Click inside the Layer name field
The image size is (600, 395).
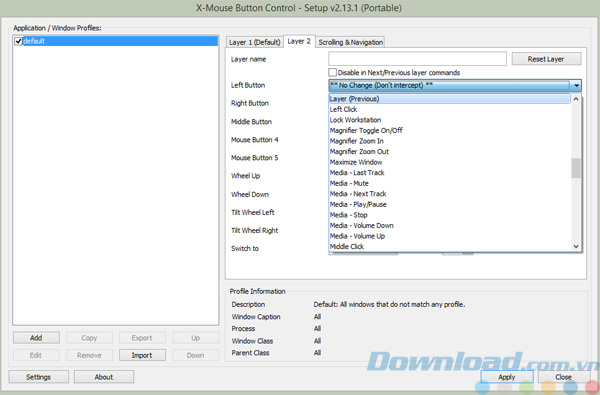(x=417, y=59)
